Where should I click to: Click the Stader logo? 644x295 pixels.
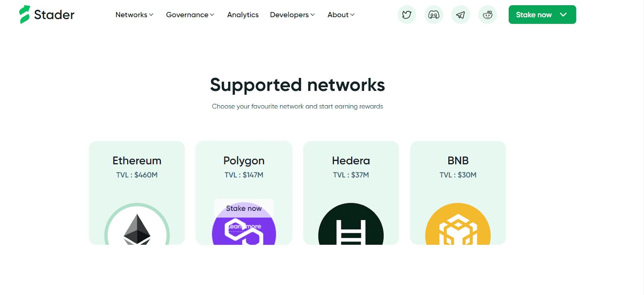pyautogui.click(x=47, y=15)
